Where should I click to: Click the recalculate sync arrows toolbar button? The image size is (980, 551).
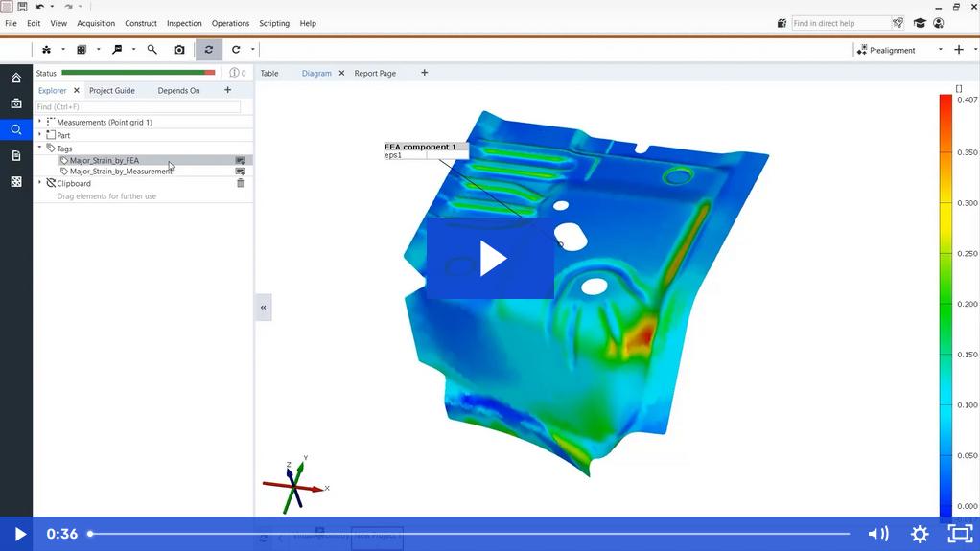209,50
